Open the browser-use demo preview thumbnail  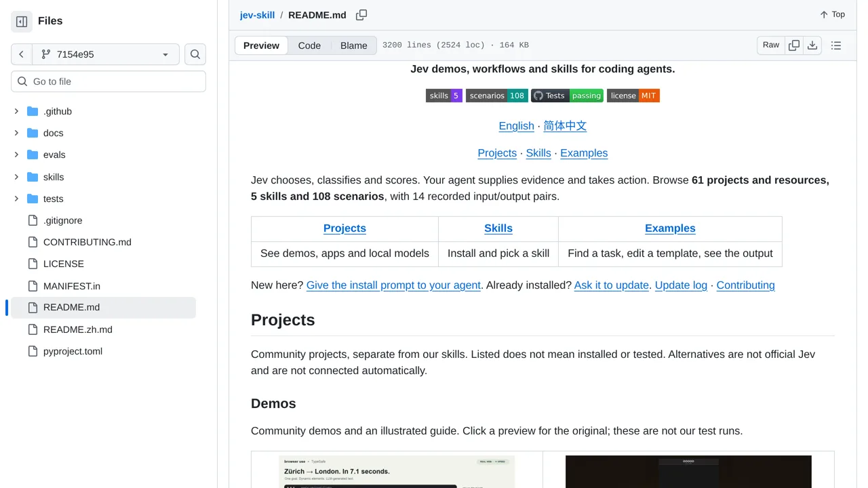[397, 472]
